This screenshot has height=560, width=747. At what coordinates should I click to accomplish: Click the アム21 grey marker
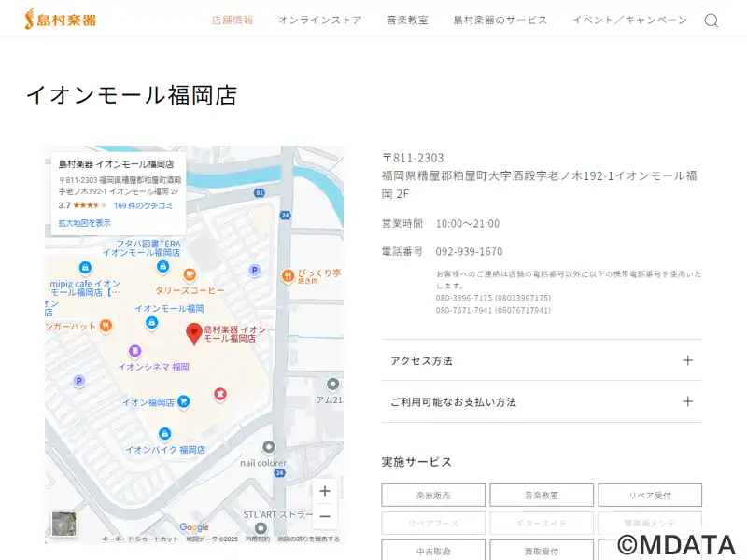point(333,384)
